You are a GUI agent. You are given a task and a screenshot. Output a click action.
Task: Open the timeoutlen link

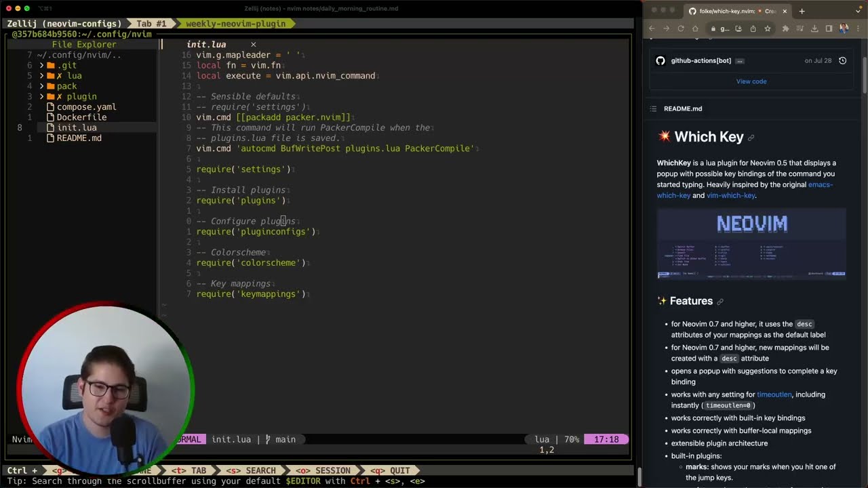point(774,394)
